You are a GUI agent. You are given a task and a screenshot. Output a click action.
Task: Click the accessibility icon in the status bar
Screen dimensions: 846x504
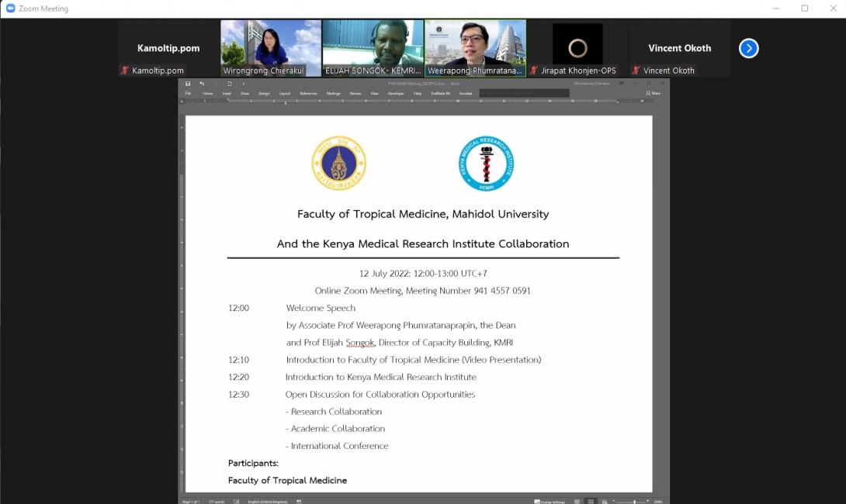[x=298, y=502]
